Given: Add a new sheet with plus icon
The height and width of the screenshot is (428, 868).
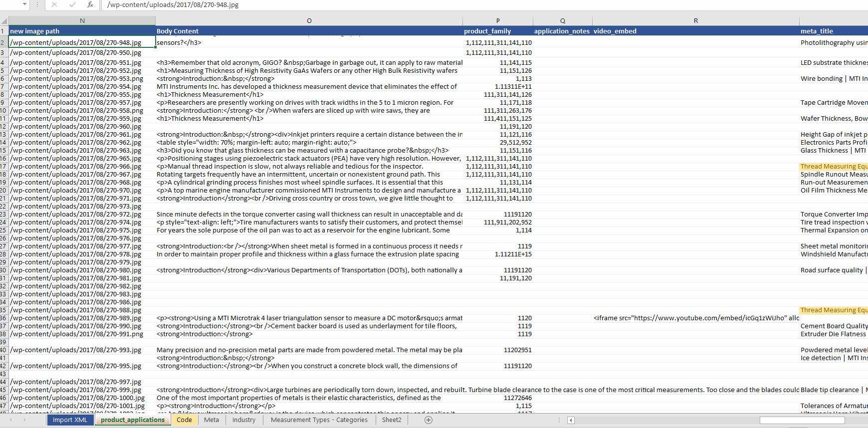Looking at the screenshot, I should [428, 420].
